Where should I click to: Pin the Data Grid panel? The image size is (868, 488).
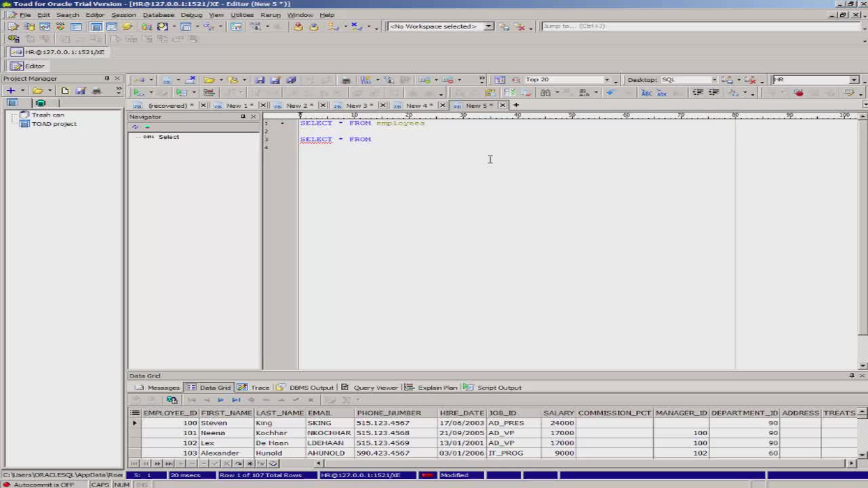pyautogui.click(x=852, y=375)
